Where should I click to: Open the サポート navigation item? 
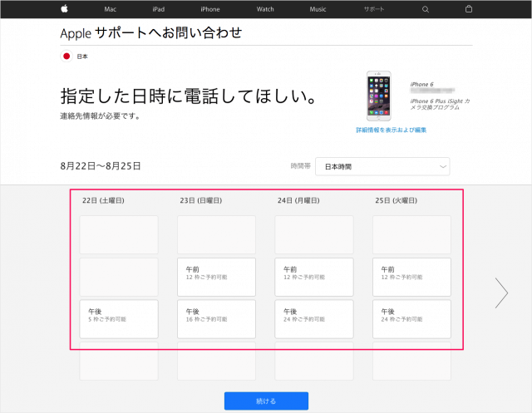tap(373, 9)
